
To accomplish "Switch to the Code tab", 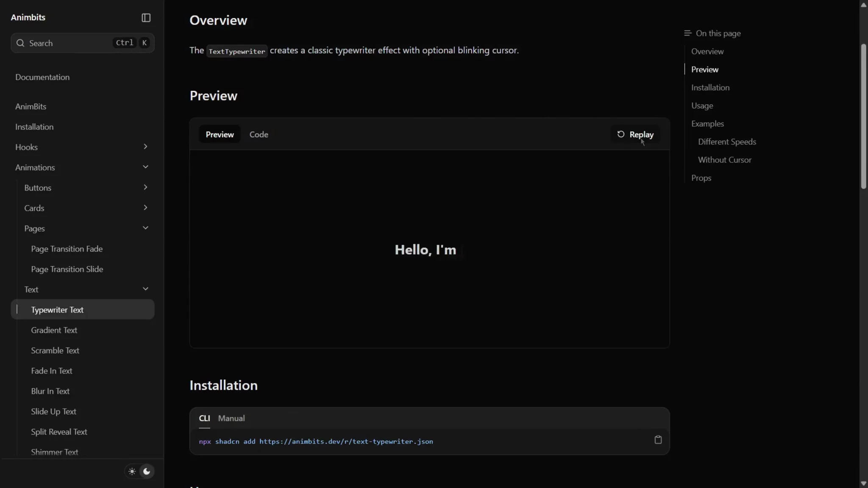I will pyautogui.click(x=259, y=134).
